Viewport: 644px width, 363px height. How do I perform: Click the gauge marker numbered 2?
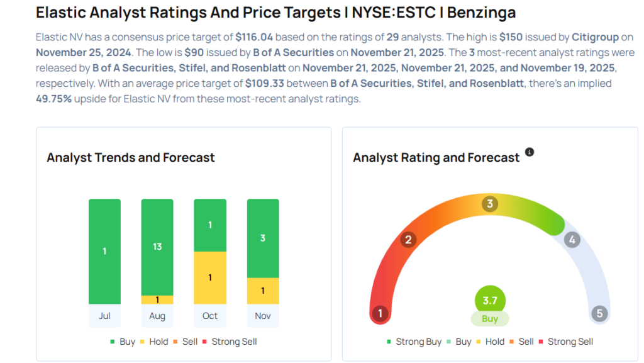coord(409,240)
